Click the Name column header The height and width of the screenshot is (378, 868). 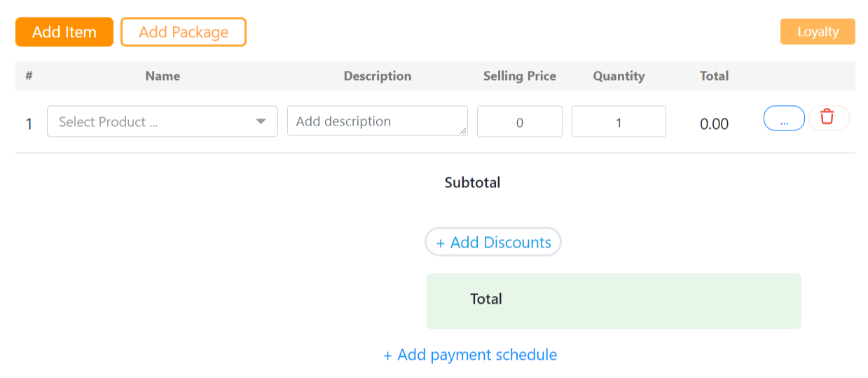coord(163,76)
